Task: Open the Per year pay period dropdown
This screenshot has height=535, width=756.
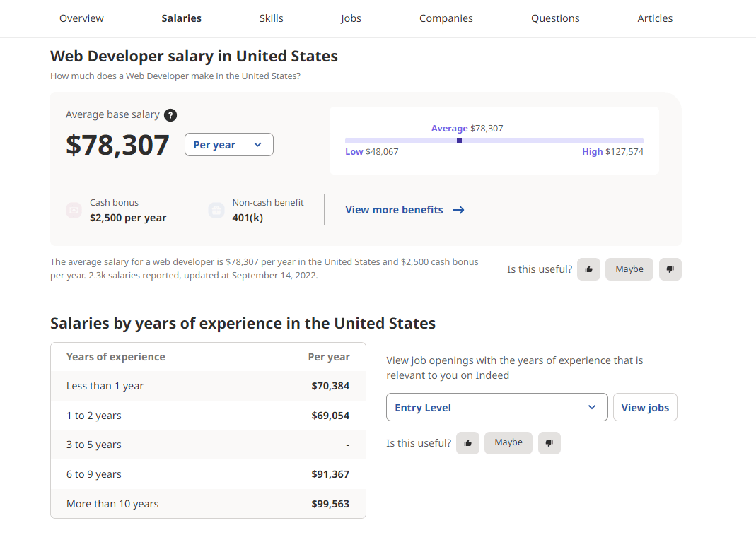Action: [229, 145]
